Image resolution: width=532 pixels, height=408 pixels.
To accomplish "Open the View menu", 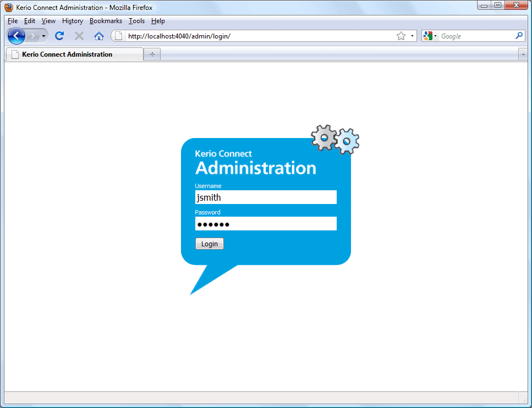I will [48, 21].
